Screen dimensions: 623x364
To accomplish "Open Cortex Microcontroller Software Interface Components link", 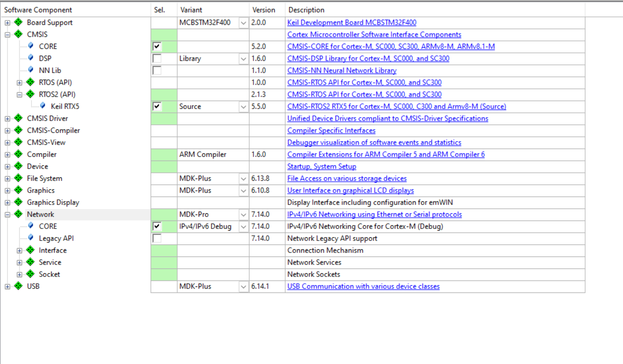I will pyautogui.click(x=374, y=34).
